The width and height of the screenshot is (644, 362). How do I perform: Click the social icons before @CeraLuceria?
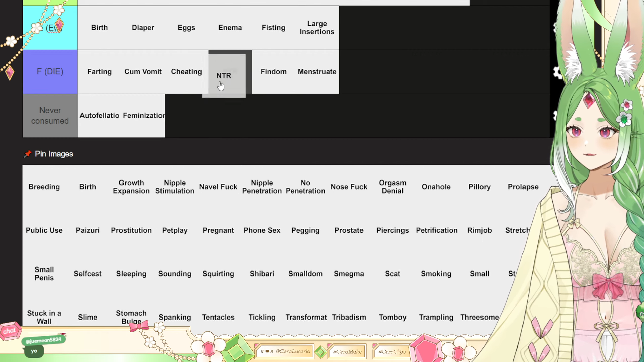267,351
